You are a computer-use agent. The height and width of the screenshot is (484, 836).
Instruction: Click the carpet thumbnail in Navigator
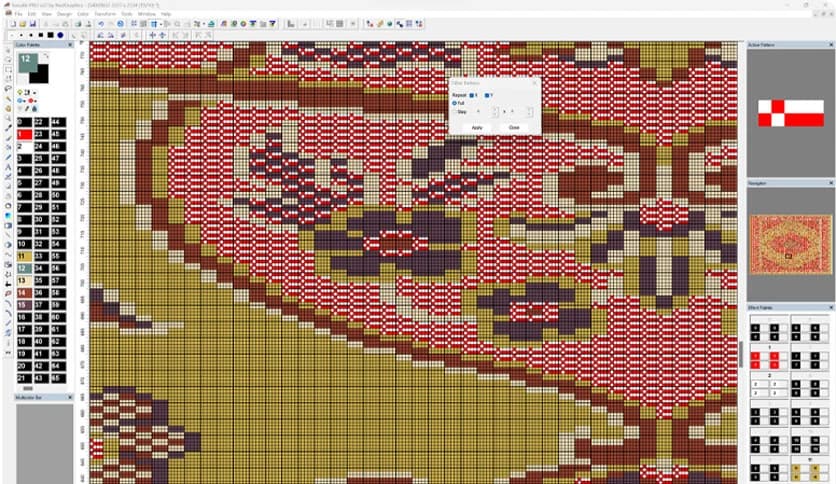click(x=790, y=245)
